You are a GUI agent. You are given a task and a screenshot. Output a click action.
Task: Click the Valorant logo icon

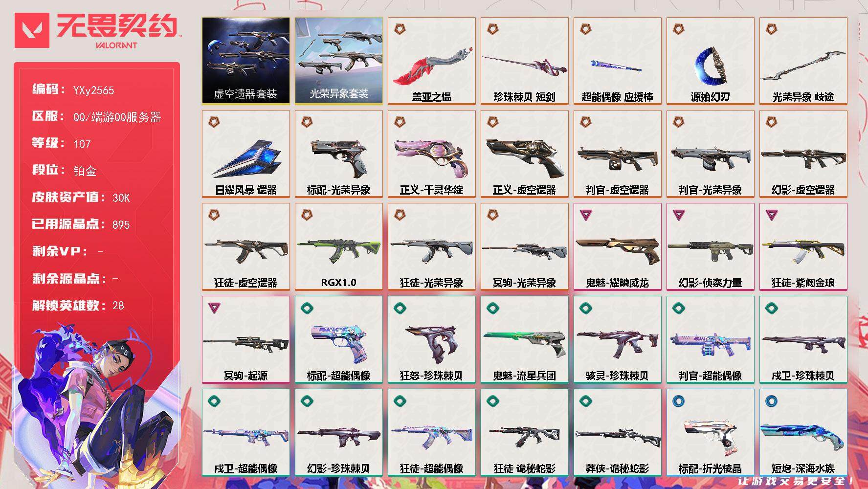pos(32,30)
